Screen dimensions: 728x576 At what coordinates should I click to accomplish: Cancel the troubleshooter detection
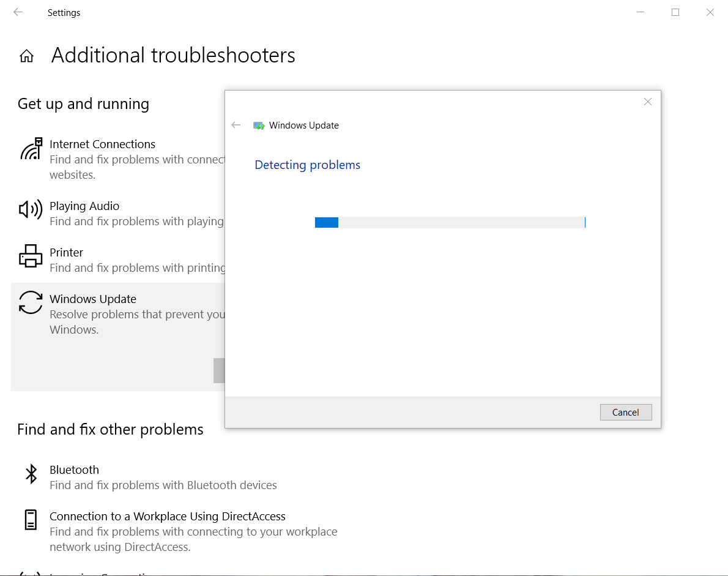point(626,412)
